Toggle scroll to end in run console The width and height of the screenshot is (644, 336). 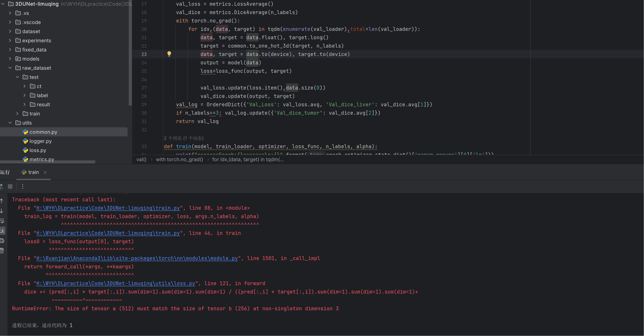click(2, 231)
